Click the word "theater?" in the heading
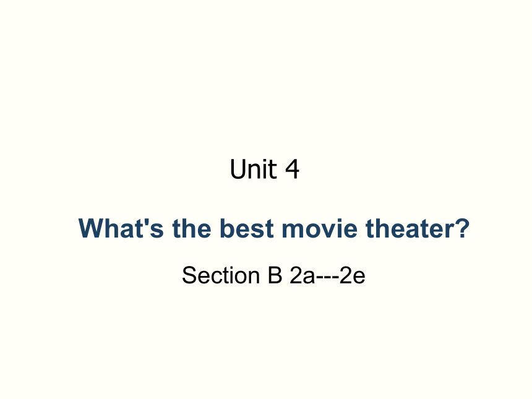 pos(418,228)
